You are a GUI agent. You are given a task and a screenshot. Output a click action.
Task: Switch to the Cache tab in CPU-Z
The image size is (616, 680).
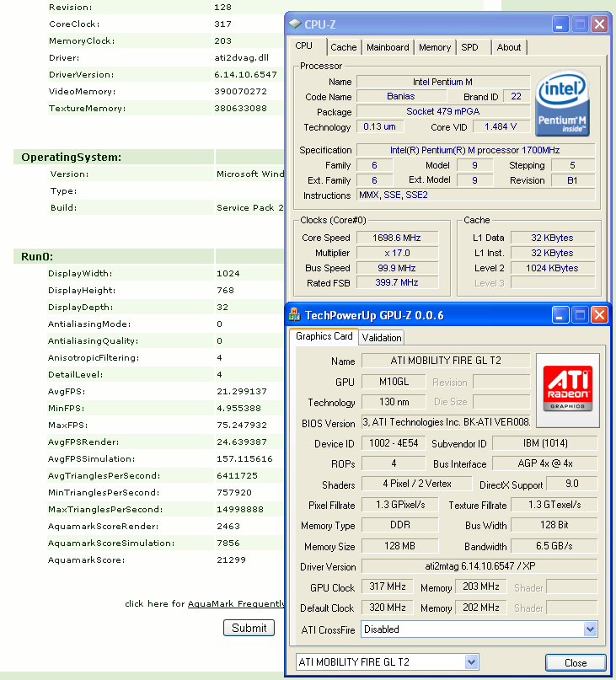click(x=344, y=47)
